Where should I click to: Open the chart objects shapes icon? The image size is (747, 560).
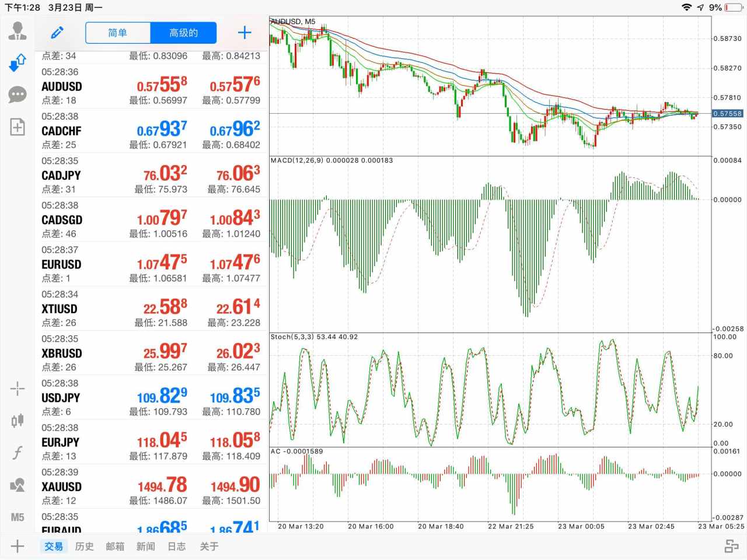click(18, 485)
